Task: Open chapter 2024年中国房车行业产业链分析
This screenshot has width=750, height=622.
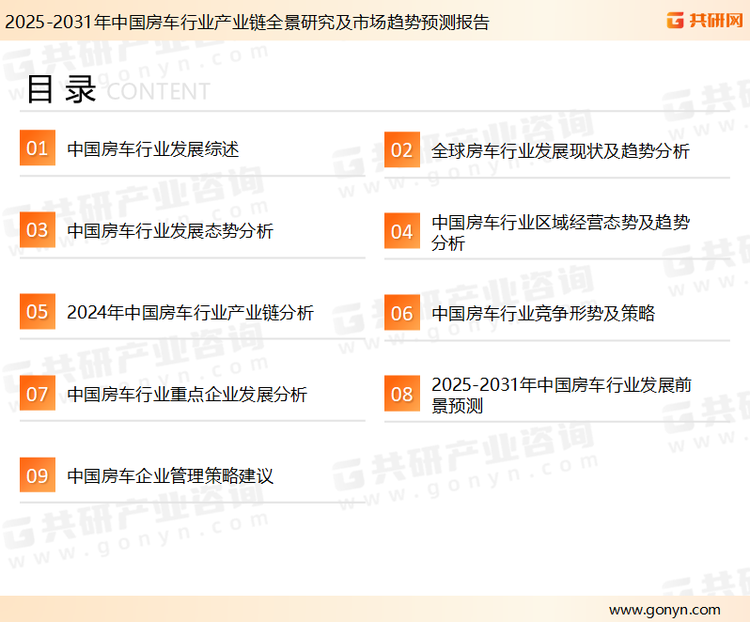Action: tap(190, 313)
